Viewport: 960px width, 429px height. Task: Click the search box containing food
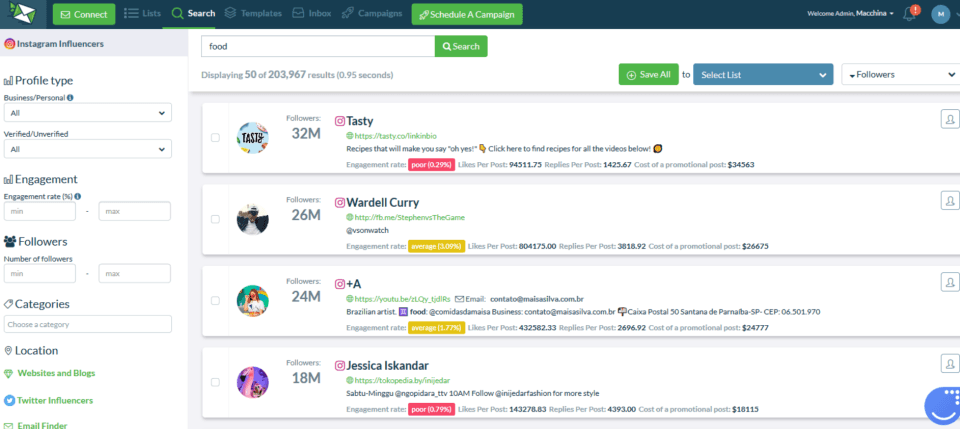coord(318,47)
